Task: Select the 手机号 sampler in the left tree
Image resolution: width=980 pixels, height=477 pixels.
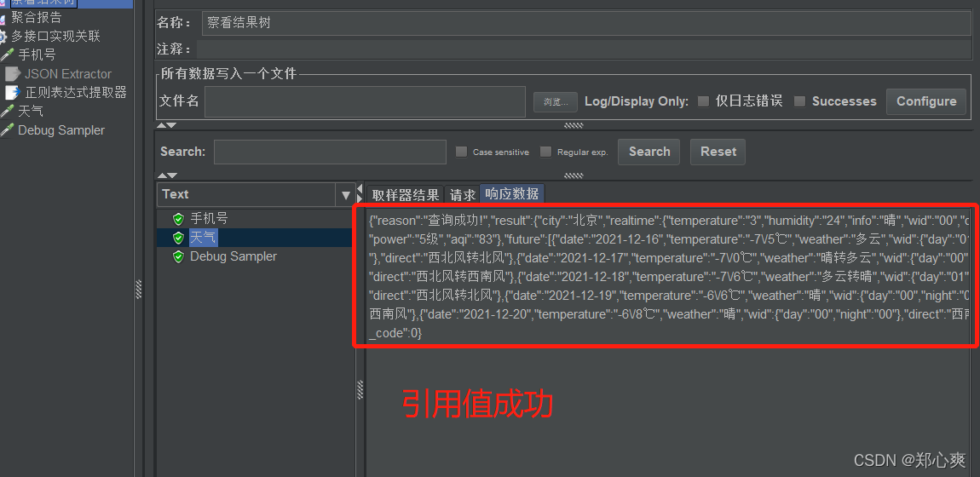Action: (37, 55)
